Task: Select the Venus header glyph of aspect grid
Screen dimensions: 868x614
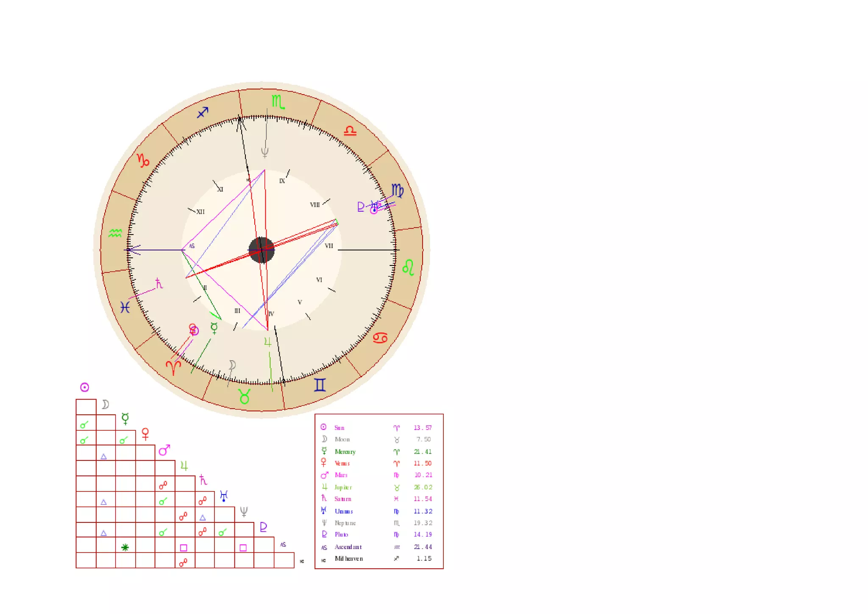Action: pyautogui.click(x=145, y=434)
